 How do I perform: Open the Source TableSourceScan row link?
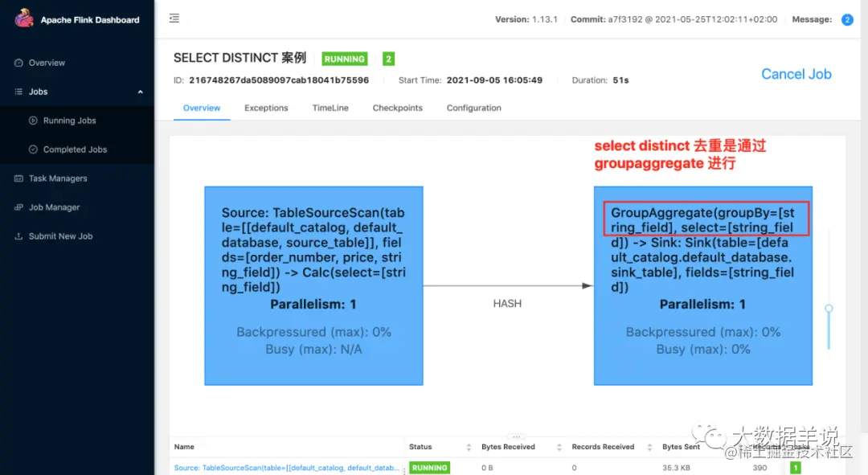coord(287,468)
